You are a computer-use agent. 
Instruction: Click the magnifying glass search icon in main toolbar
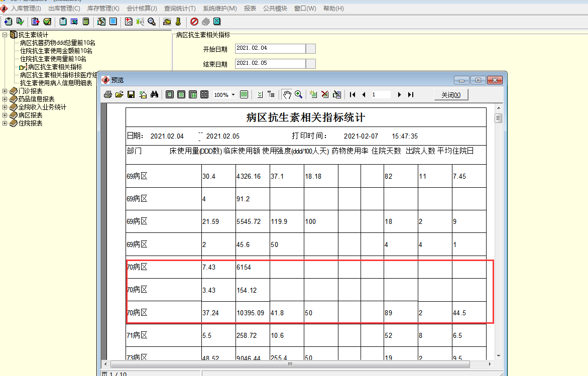click(152, 22)
